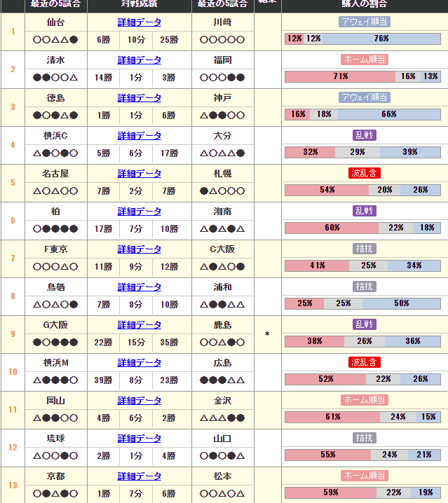
Task: Select team name 徳島
Action: click(55, 98)
